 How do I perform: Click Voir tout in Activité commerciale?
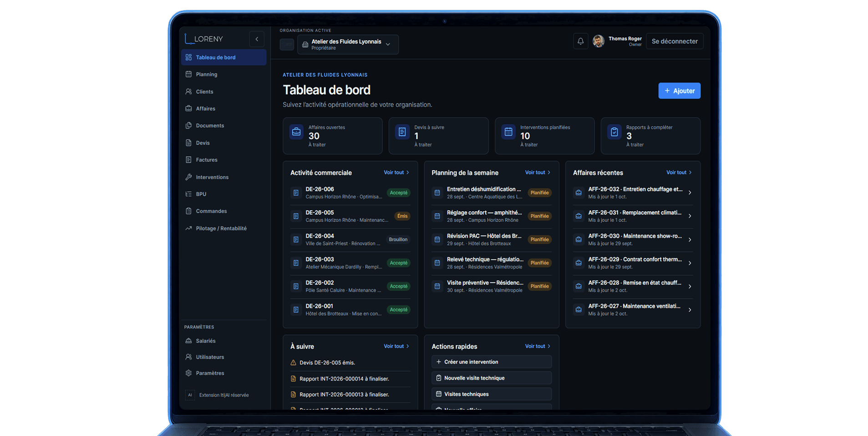(x=396, y=172)
